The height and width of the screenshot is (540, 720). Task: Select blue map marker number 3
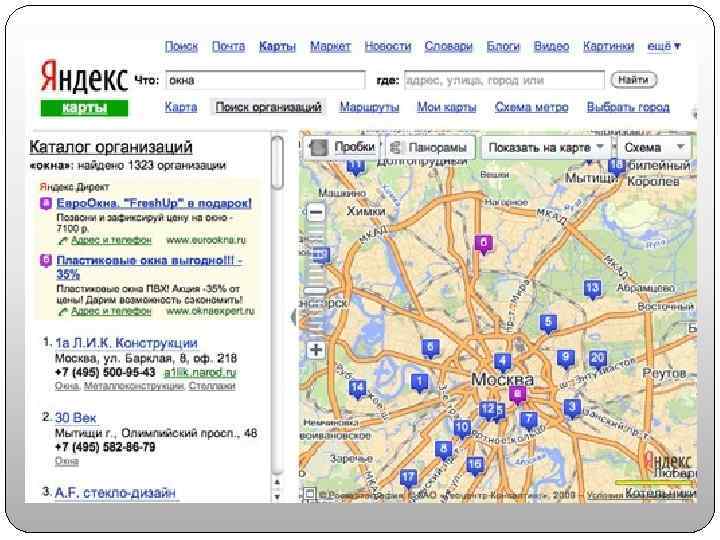(572, 408)
